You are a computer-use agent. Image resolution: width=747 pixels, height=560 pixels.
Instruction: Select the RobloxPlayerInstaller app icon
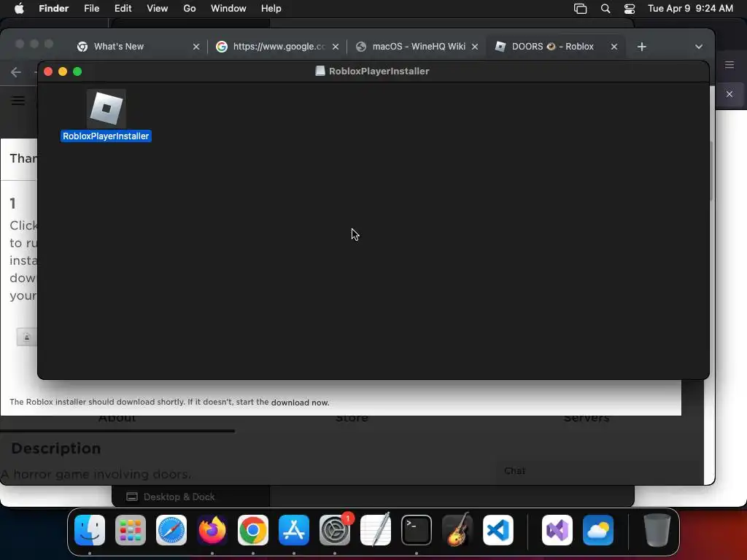[x=107, y=109]
